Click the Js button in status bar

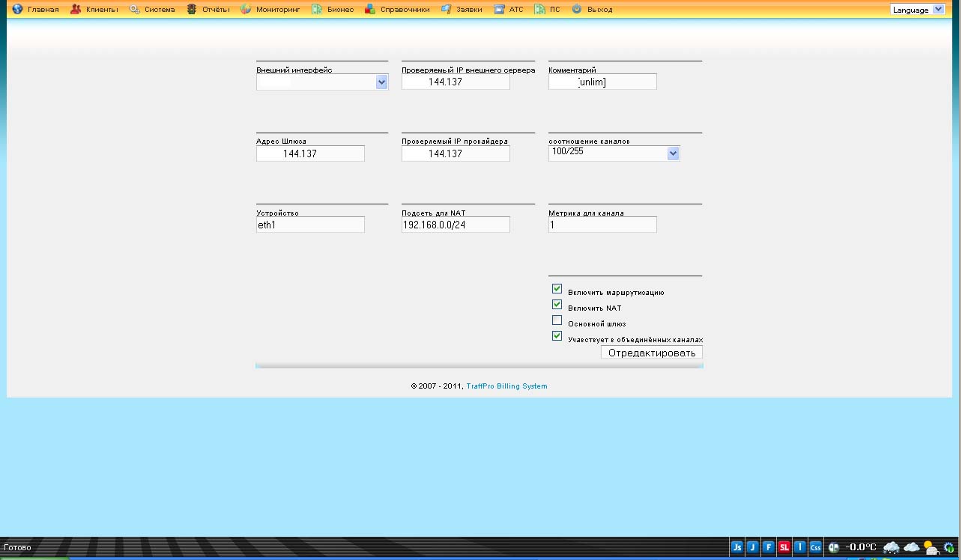737,547
